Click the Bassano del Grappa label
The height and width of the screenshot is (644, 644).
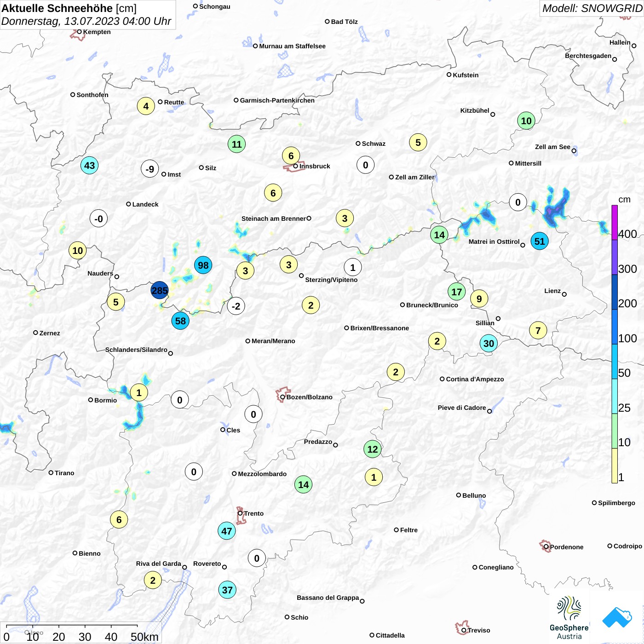(x=328, y=598)
